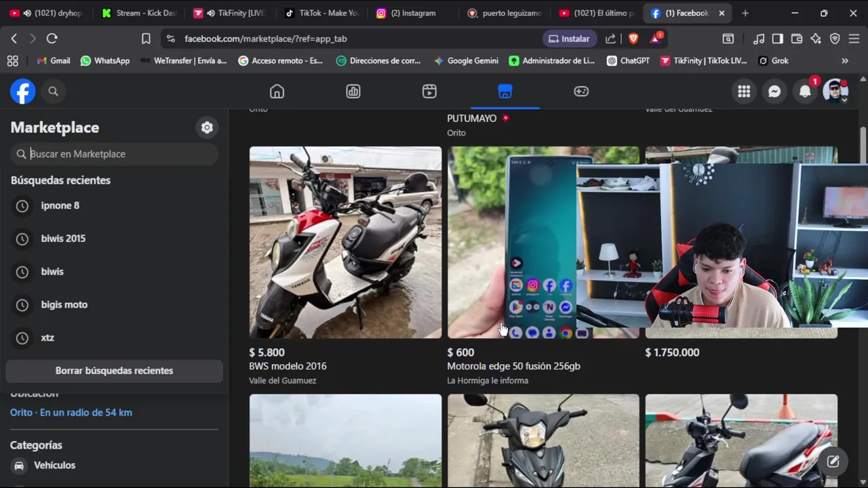Open Messenger chats icon

(x=774, y=91)
